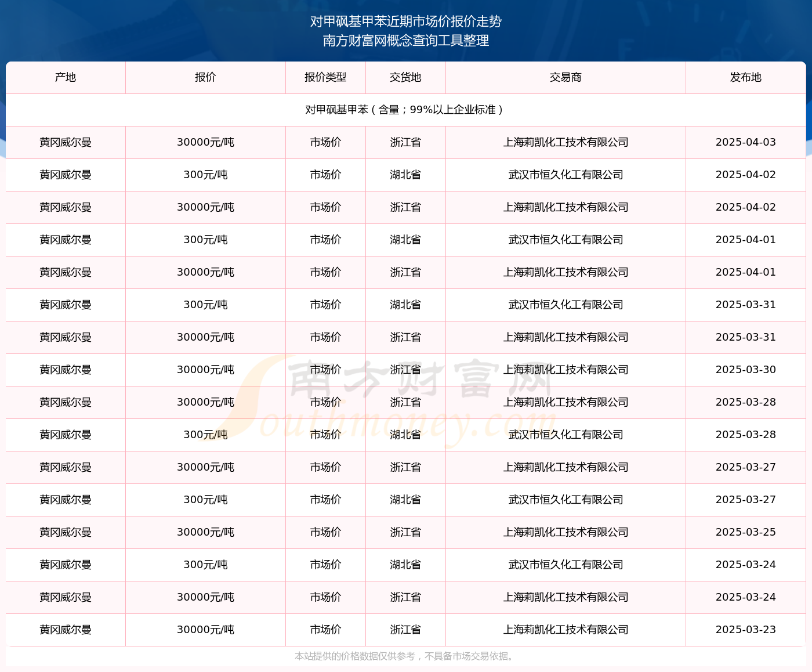Click 上海莉凯化工技术有限公司 dated 2025-03-24
812x672 pixels.
[565, 597]
